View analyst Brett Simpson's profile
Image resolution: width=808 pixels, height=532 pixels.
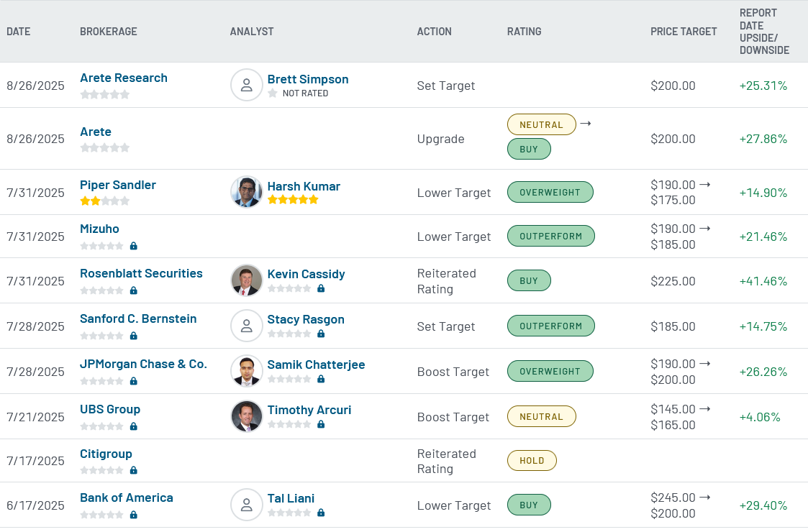click(x=308, y=79)
